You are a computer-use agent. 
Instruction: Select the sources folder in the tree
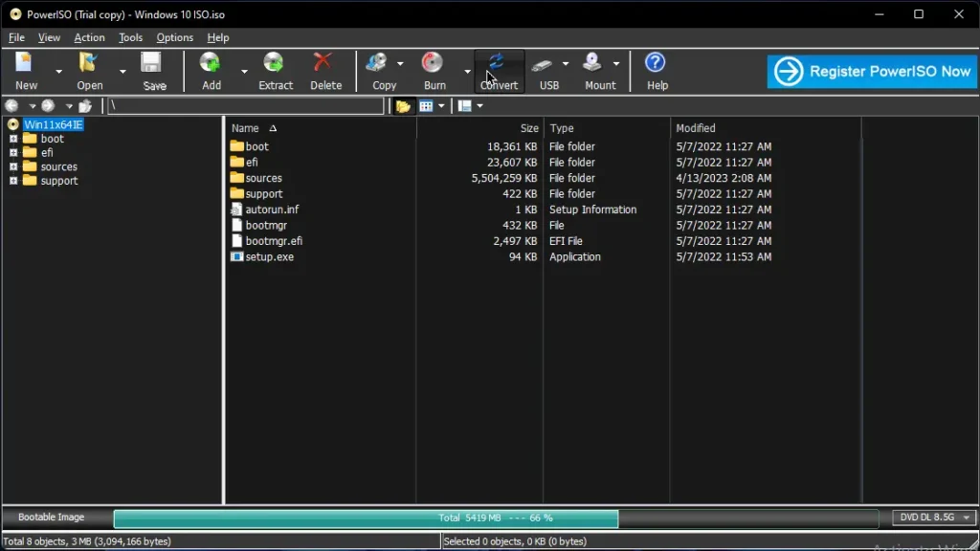coord(58,166)
